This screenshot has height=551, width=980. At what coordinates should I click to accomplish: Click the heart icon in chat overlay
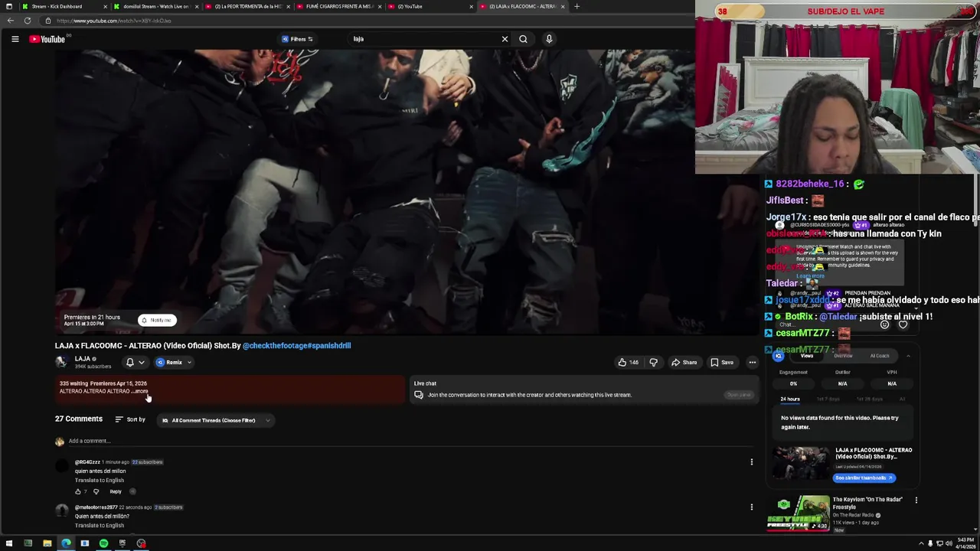click(x=903, y=324)
